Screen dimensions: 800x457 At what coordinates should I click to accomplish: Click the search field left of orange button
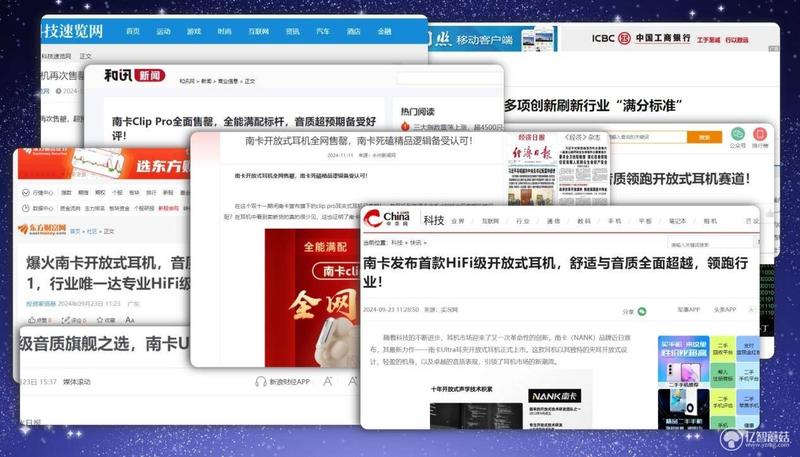[648, 137]
